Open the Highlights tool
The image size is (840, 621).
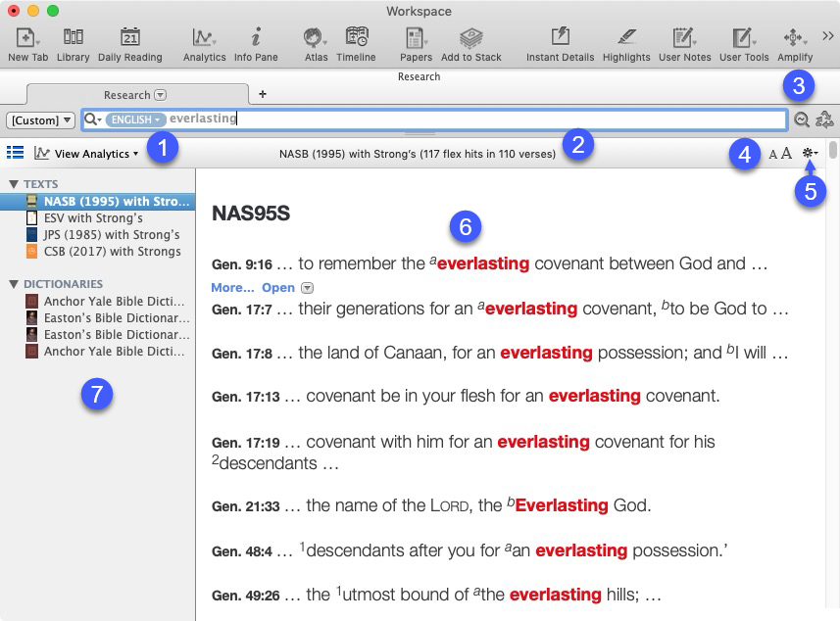(626, 39)
